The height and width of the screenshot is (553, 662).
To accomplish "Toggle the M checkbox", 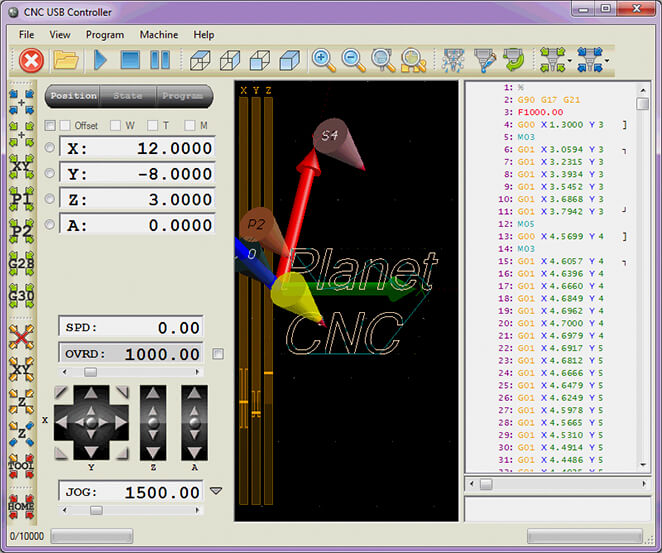I will pyautogui.click(x=190, y=125).
